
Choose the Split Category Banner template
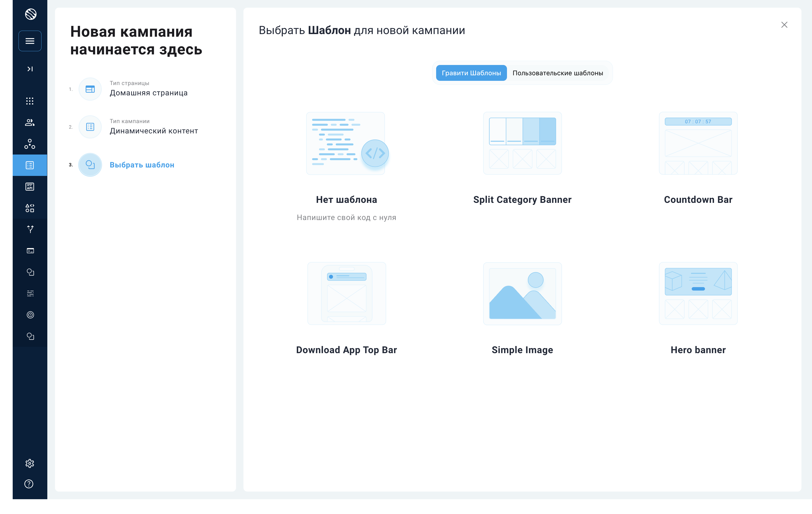pyautogui.click(x=522, y=144)
